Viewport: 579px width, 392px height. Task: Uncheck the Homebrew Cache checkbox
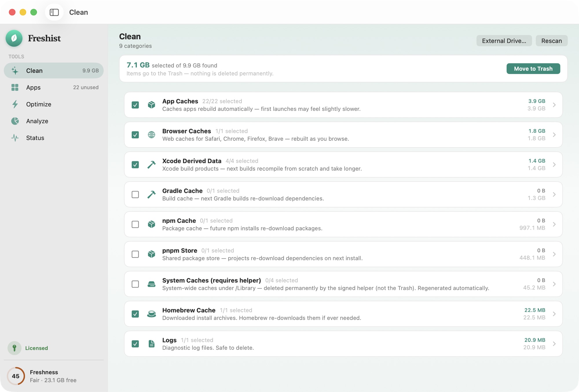[x=135, y=314]
